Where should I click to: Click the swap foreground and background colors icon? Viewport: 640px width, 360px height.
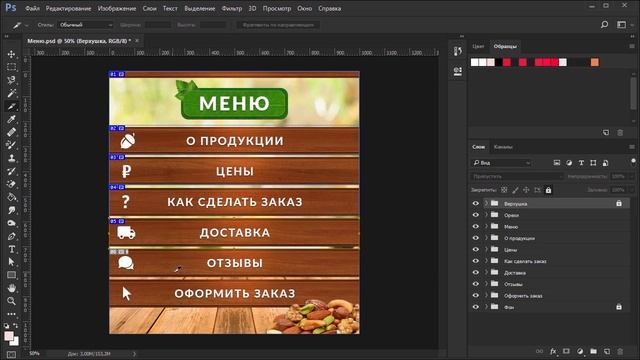tap(16, 325)
